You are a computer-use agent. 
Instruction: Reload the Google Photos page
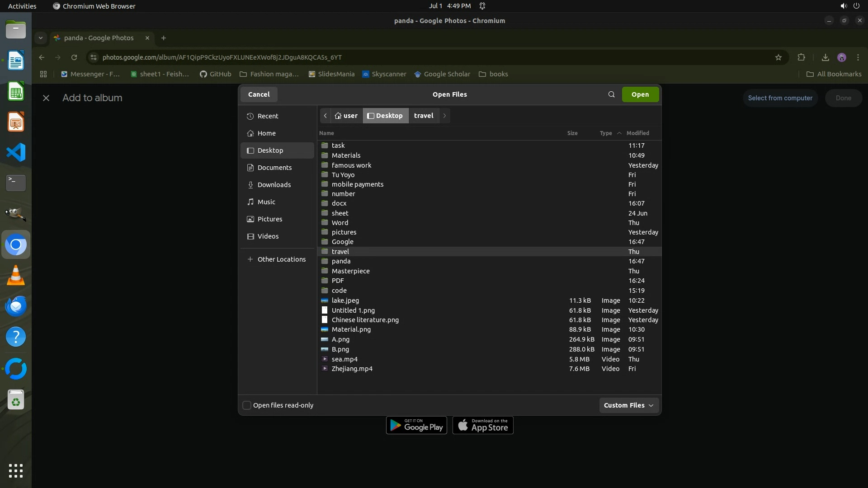pyautogui.click(x=74, y=57)
